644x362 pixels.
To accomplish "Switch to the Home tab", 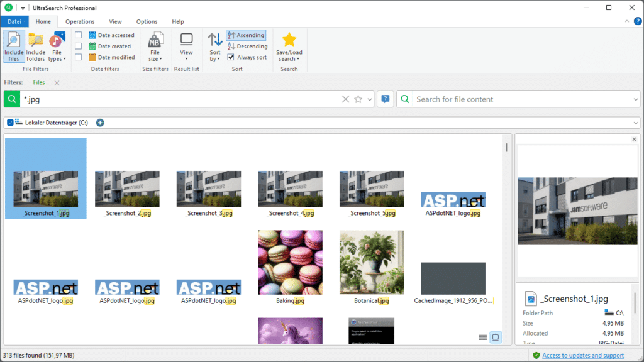I will click(x=43, y=21).
